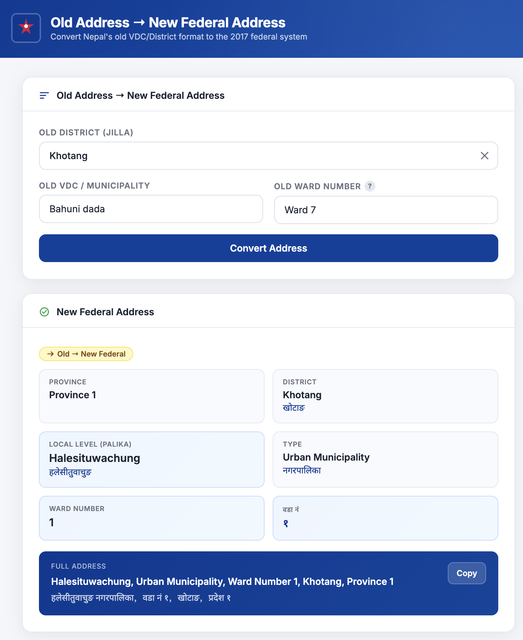Viewport: 523px width, 640px height.
Task: Open the Ward 7 ward number field
Action: pos(386,210)
